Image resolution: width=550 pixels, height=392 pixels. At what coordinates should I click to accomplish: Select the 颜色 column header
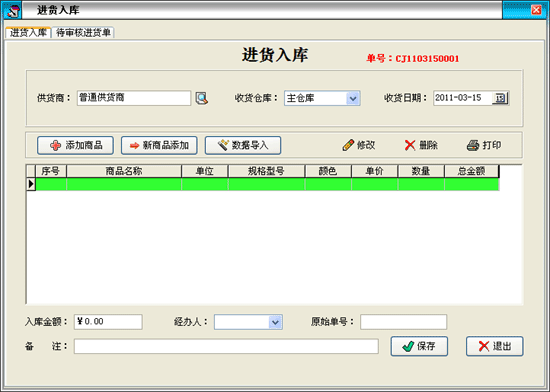click(328, 171)
